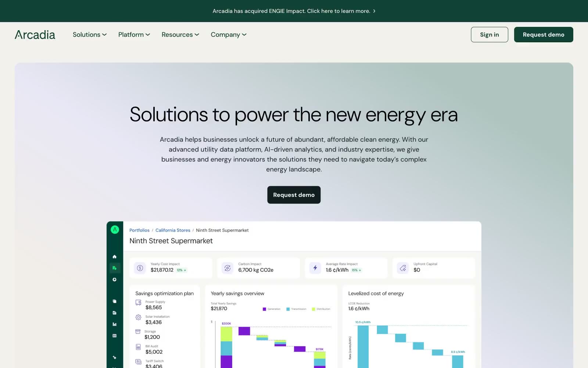Click the green 'A' avatar in the dashboard sidebar
This screenshot has height=368, width=588.
pos(115,230)
